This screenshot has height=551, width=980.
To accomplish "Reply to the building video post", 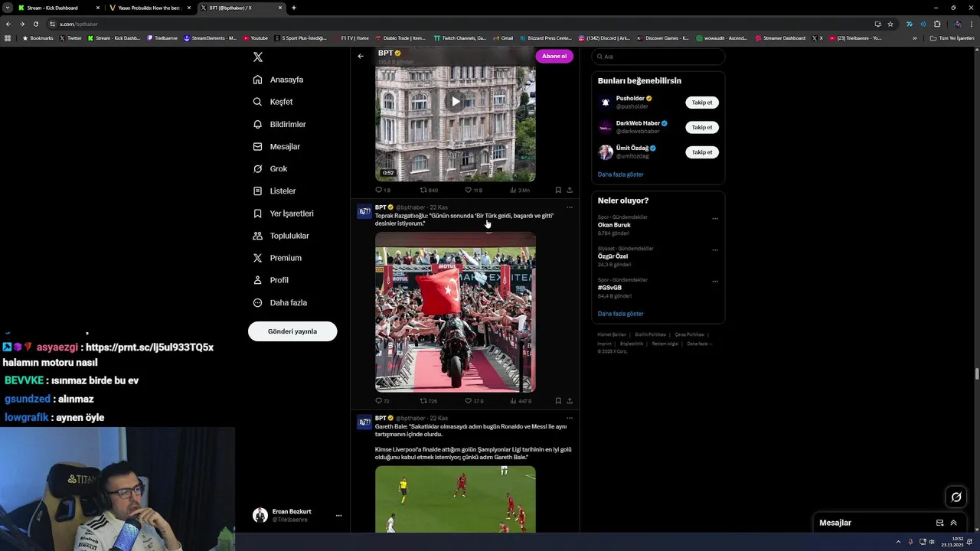I will click(383, 190).
